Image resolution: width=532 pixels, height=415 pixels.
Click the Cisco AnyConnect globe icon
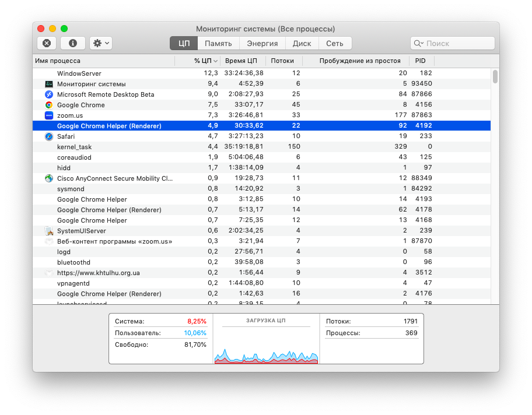click(x=49, y=178)
